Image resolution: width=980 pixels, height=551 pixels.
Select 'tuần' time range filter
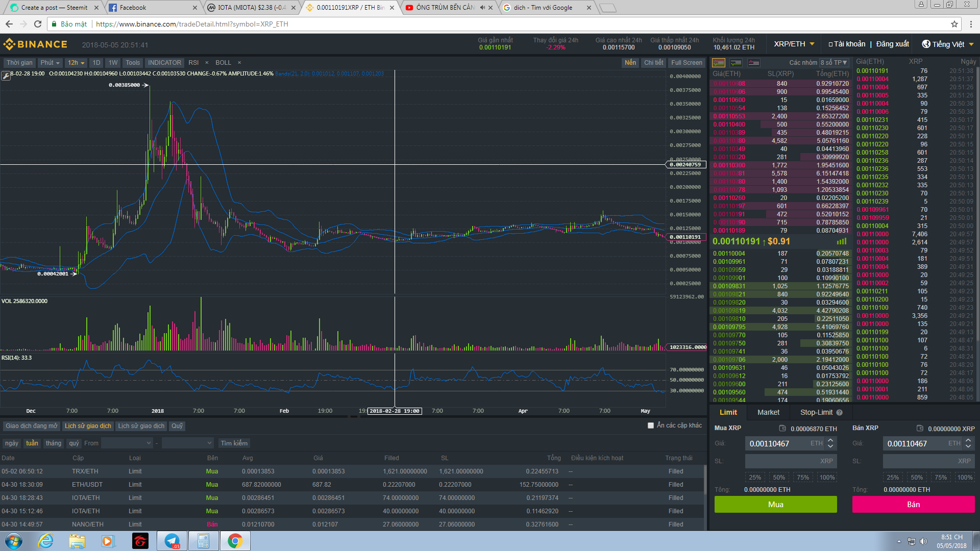point(32,443)
